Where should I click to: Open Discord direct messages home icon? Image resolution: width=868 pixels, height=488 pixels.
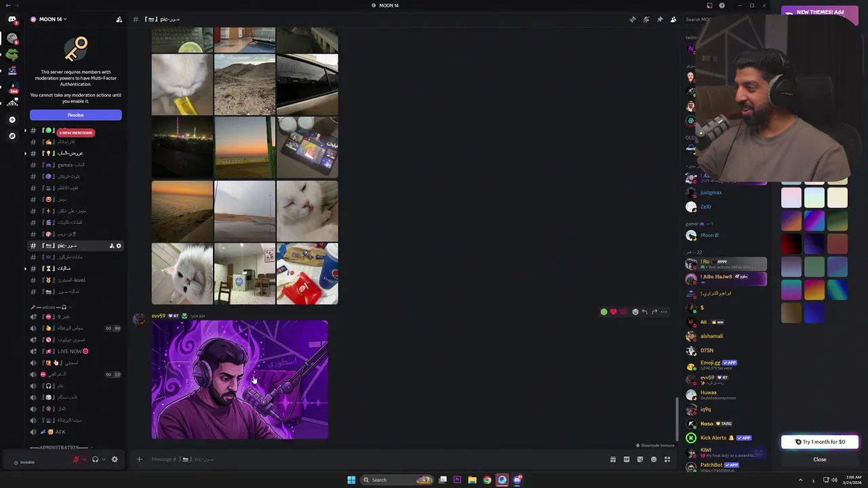pyautogui.click(x=12, y=19)
